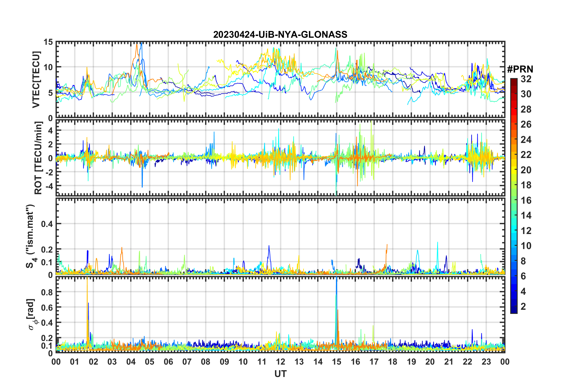Click the PRN colorbar tick label "20"

click(526, 170)
